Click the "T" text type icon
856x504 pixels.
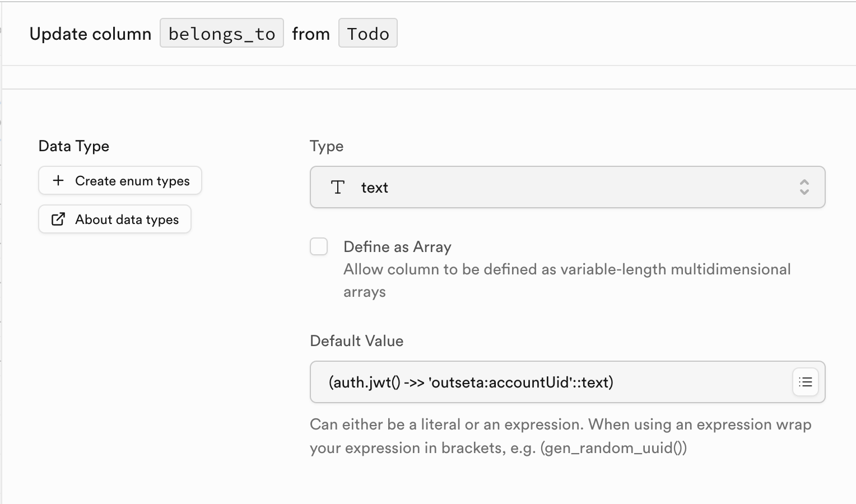tap(338, 187)
